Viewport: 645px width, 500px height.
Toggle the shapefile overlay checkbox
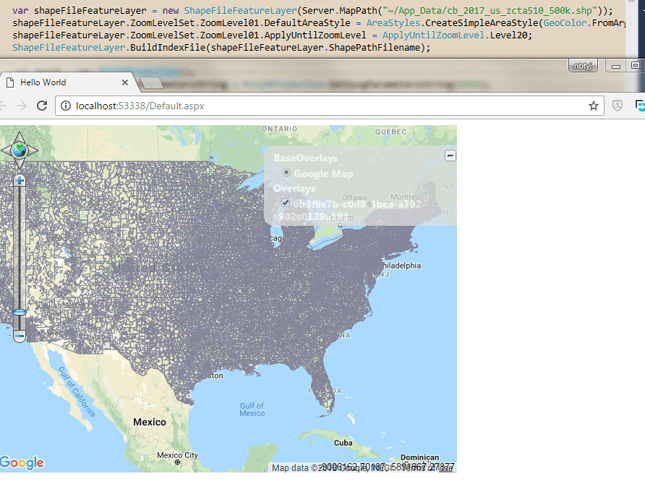(x=285, y=203)
